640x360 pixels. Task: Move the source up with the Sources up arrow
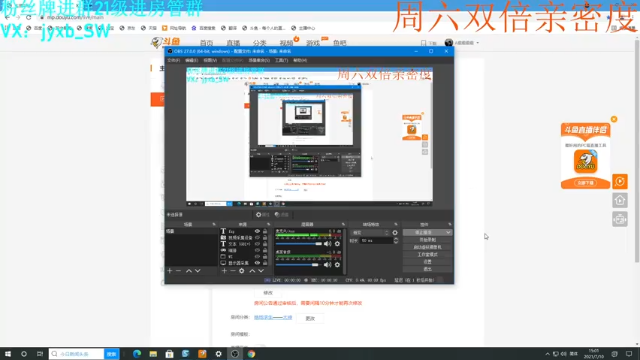tap(252, 271)
